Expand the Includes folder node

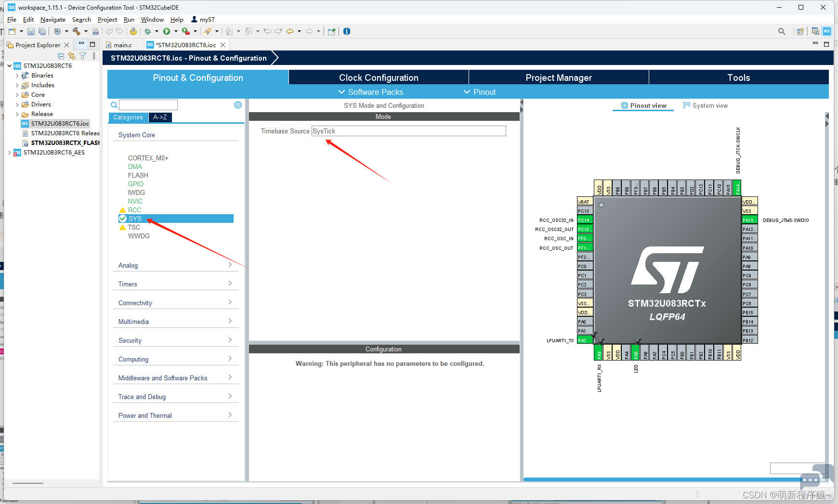pos(17,85)
